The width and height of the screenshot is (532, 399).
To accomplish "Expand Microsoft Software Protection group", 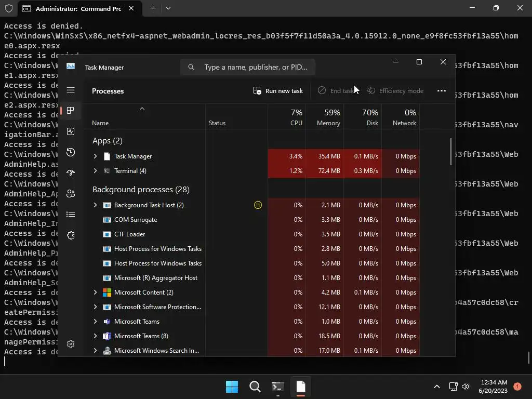I will tap(96, 307).
